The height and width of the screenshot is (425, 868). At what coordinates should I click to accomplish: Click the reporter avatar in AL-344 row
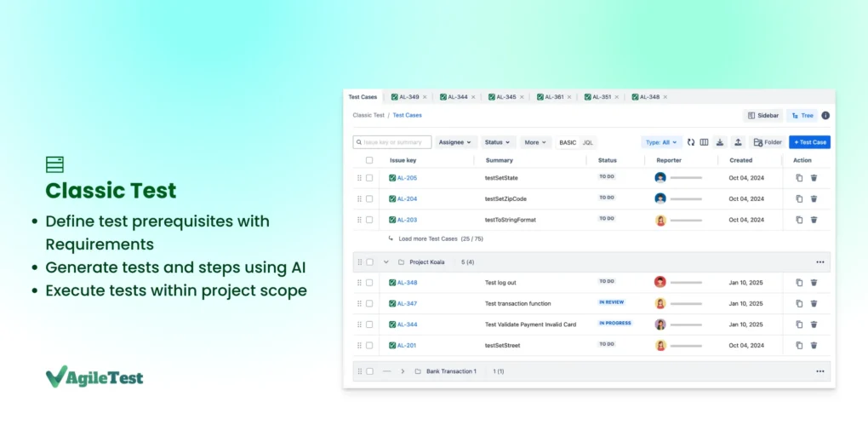(660, 324)
